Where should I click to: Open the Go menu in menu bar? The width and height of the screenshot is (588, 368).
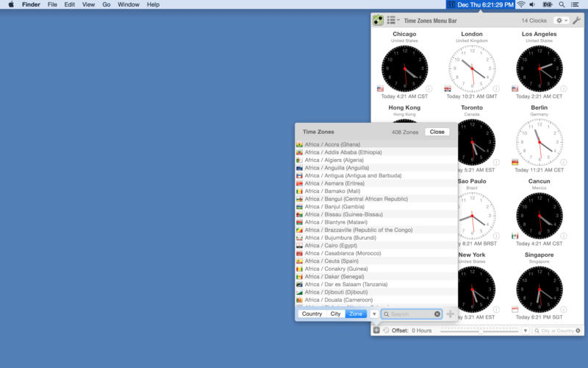click(x=107, y=4)
